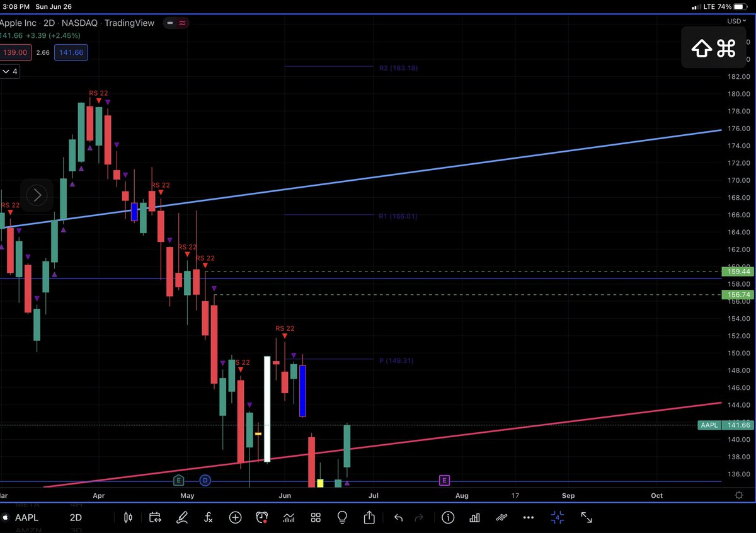Click the Jul date label on the time axis
Viewport: 756px width, 533px height.
point(374,496)
